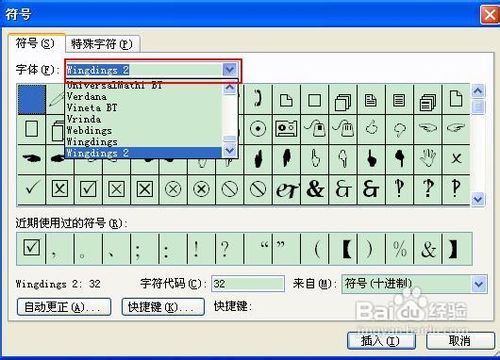Pick the boxed X between checkmark and boxed checkmark
The width and height of the screenshot is (500, 360).
coord(60,189)
